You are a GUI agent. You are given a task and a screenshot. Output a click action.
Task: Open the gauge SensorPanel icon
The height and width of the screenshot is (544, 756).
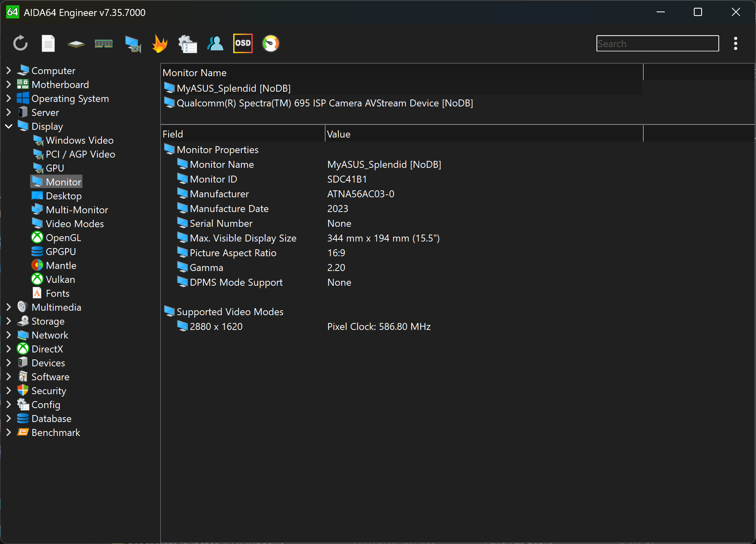pos(270,43)
